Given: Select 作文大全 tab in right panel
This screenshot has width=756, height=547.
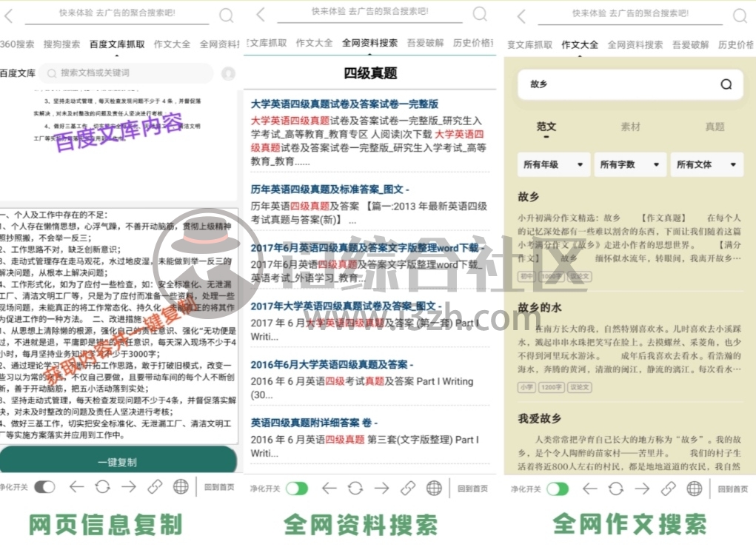Looking at the screenshot, I should pos(580,45).
